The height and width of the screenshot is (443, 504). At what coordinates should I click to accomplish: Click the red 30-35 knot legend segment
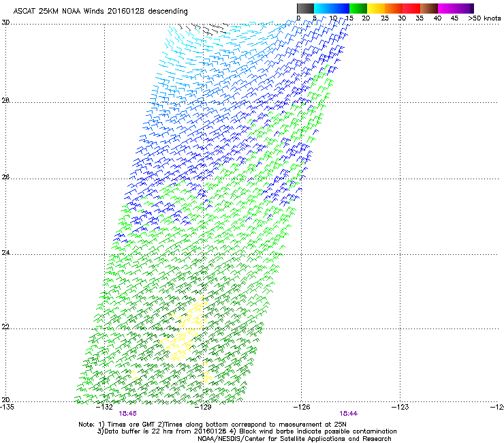(x=411, y=8)
